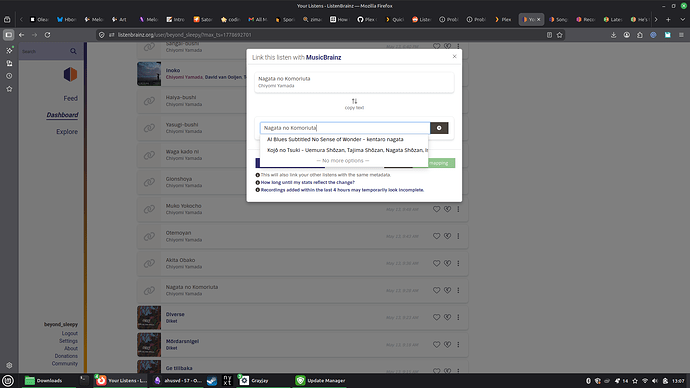Screen dimensions: 690x388
Task: Click the link icon for Otemoyan
Action: pos(149,236)
